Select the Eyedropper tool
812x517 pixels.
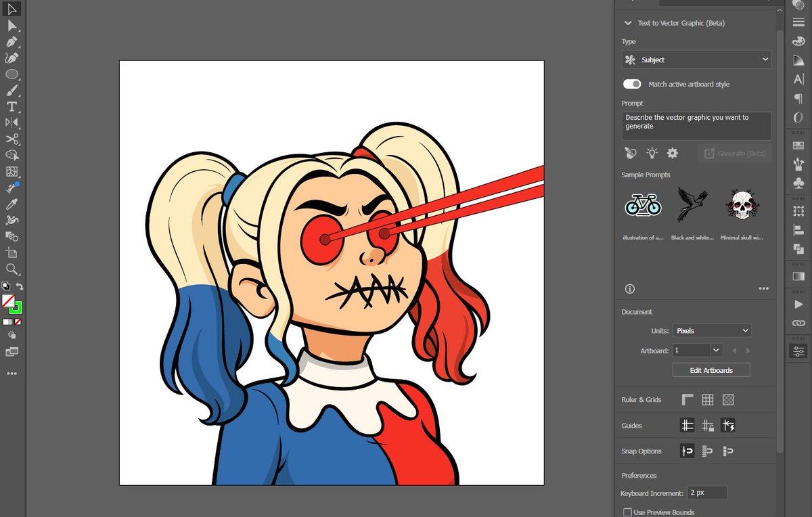coord(12,204)
